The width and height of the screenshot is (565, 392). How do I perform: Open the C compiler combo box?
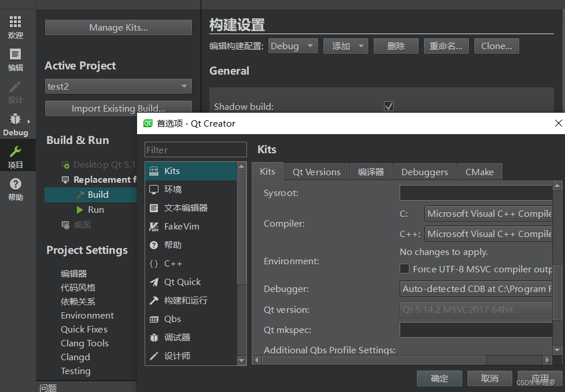488,214
